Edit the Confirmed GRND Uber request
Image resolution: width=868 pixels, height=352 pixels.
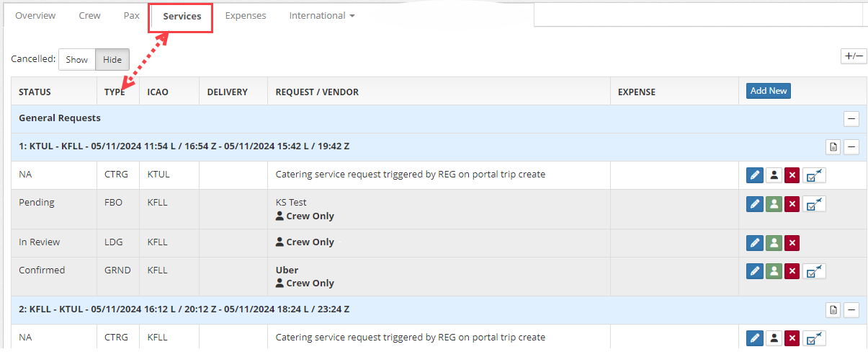point(754,271)
